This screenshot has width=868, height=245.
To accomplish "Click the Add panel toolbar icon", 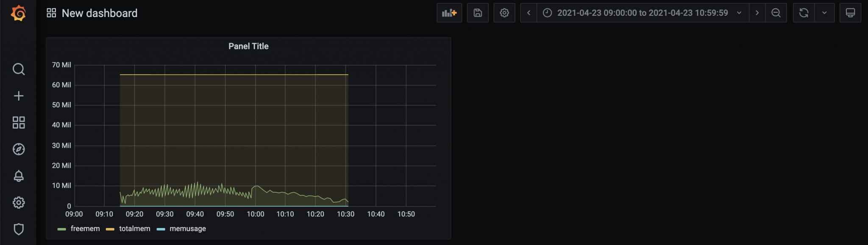I will pos(449,13).
